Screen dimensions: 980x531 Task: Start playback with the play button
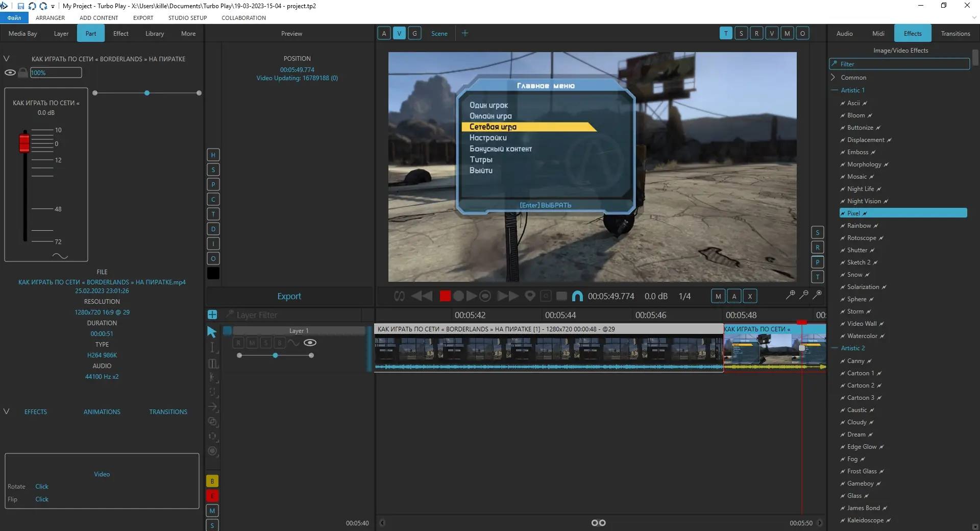click(x=472, y=296)
